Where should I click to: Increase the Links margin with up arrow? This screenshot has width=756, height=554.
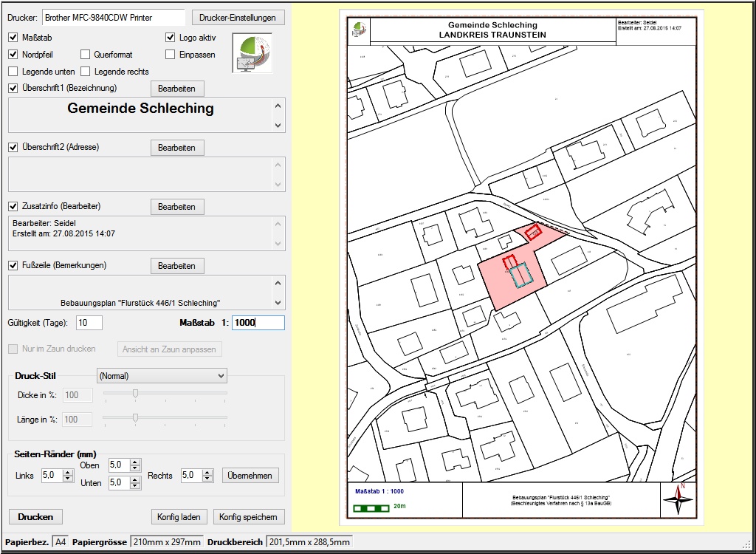pyautogui.click(x=69, y=473)
